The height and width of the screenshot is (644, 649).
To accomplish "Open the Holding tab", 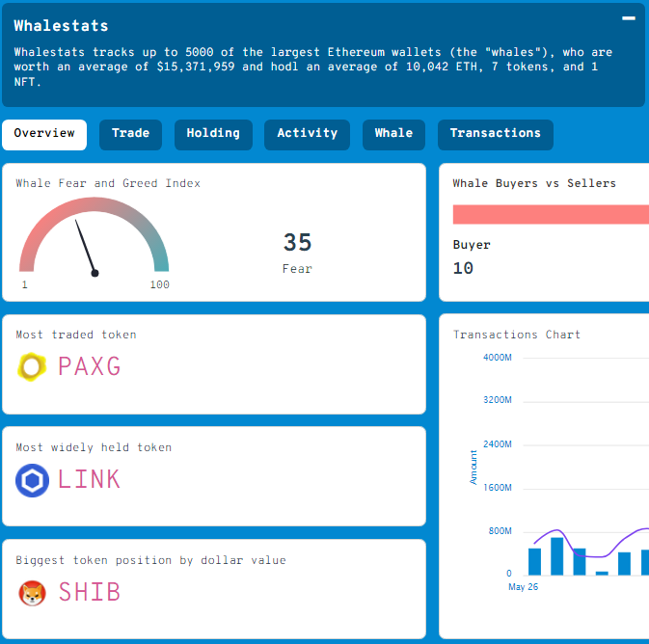I will [213, 135].
